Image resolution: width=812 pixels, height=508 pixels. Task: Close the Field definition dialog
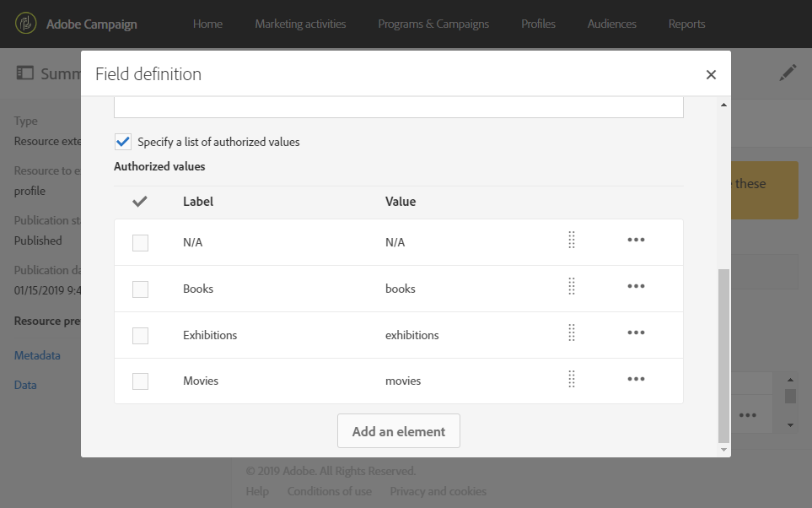click(711, 74)
